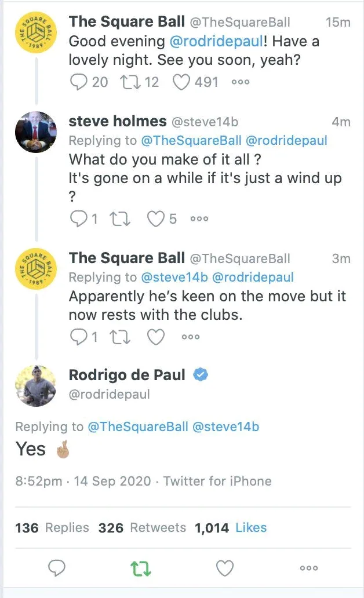Viewport: 364px width, 598px height.
Task: Reply to steve holmes' tweet
Action: coord(78,218)
